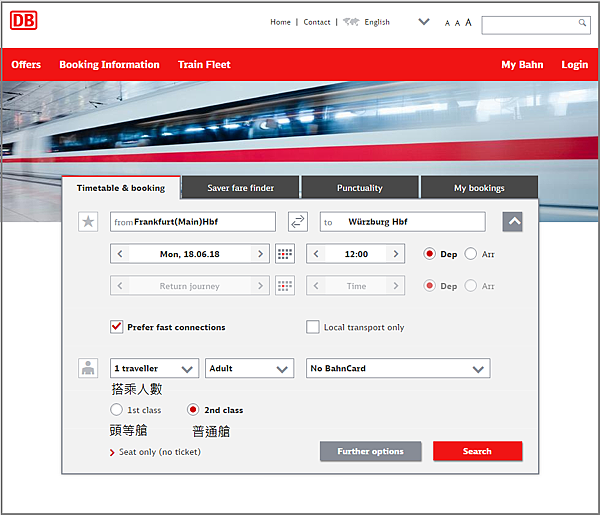Open the My bookings tab
600x515 pixels.
479,188
